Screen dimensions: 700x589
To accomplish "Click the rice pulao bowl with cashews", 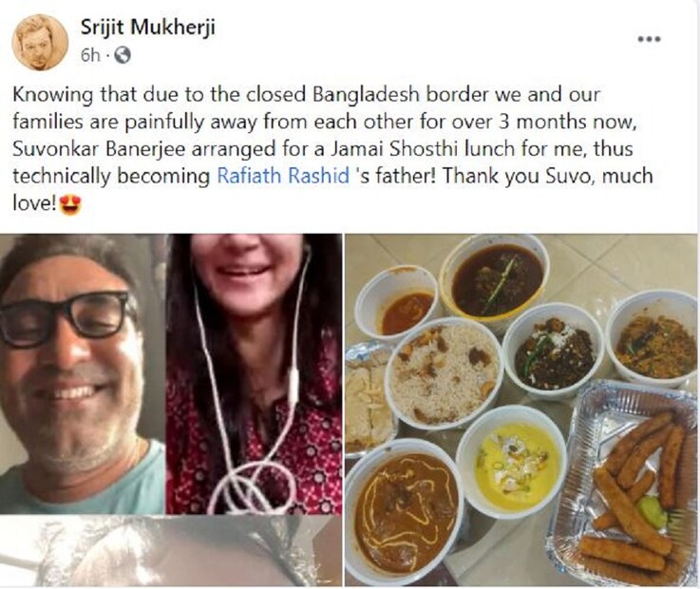I will point(445,372).
